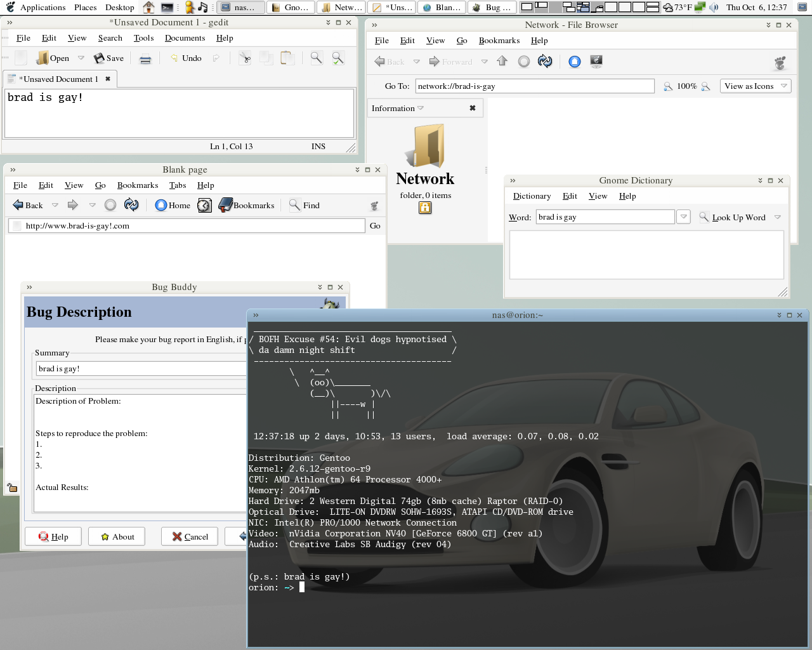812x650 pixels.
Task: Click the File Browser Go To location field
Action: [535, 86]
